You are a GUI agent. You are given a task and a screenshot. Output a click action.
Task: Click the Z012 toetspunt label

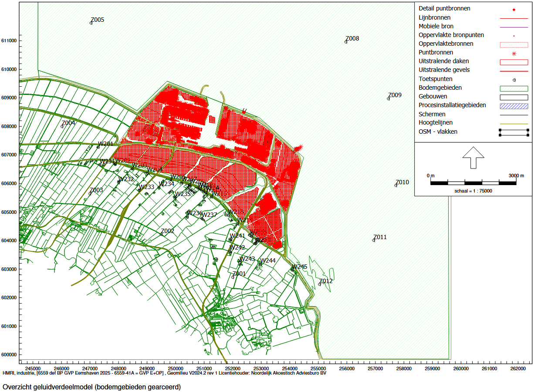click(326, 281)
